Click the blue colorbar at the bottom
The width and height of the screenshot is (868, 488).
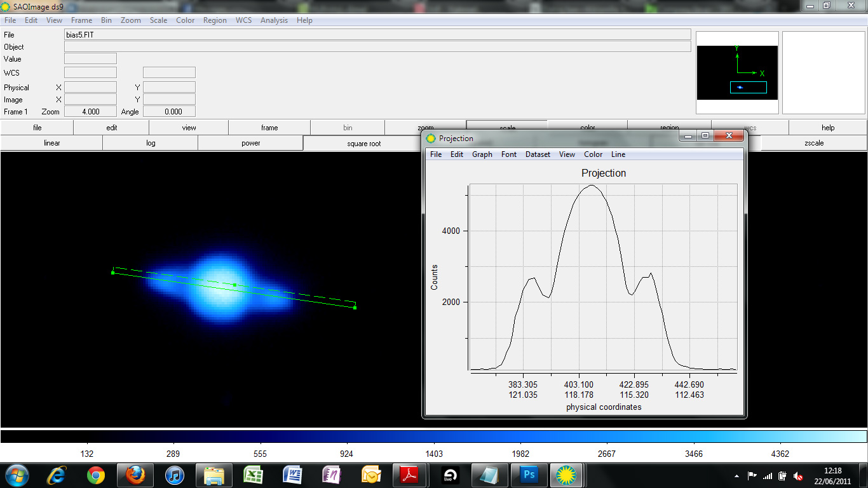(x=433, y=437)
